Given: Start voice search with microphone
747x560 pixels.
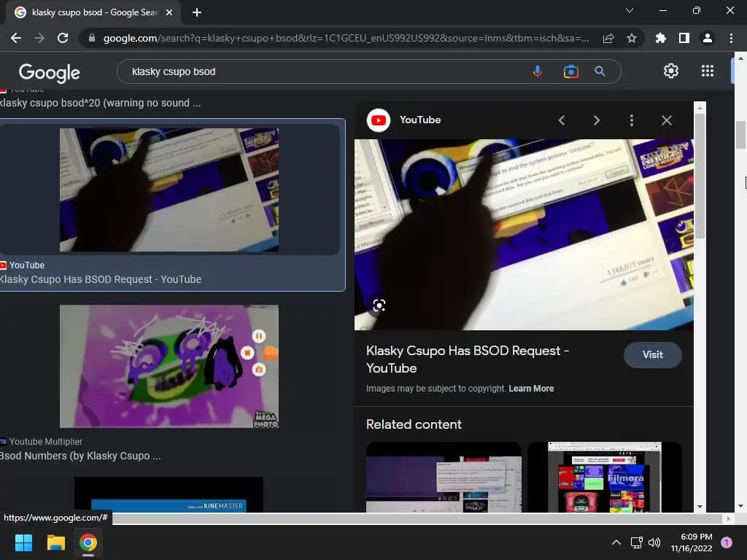Looking at the screenshot, I should point(538,71).
